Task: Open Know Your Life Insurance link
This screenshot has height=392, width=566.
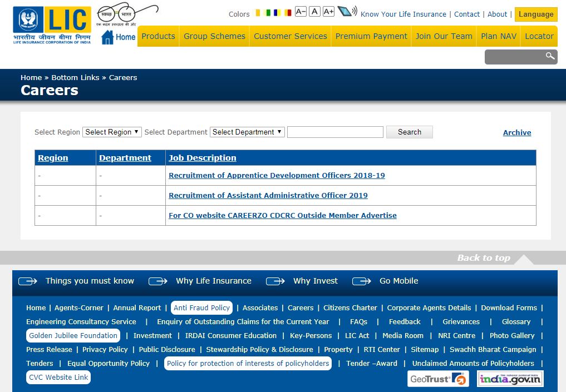Action: pos(403,14)
